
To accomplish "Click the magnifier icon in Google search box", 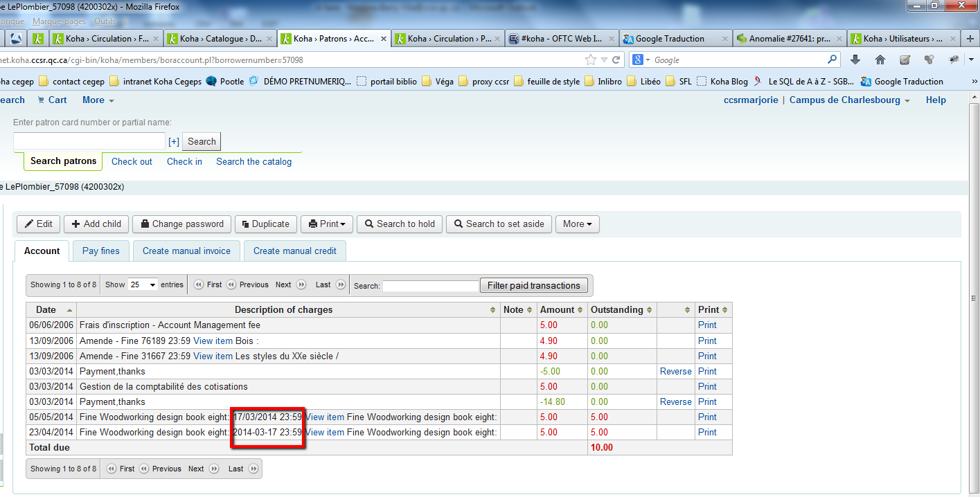I will [x=832, y=60].
